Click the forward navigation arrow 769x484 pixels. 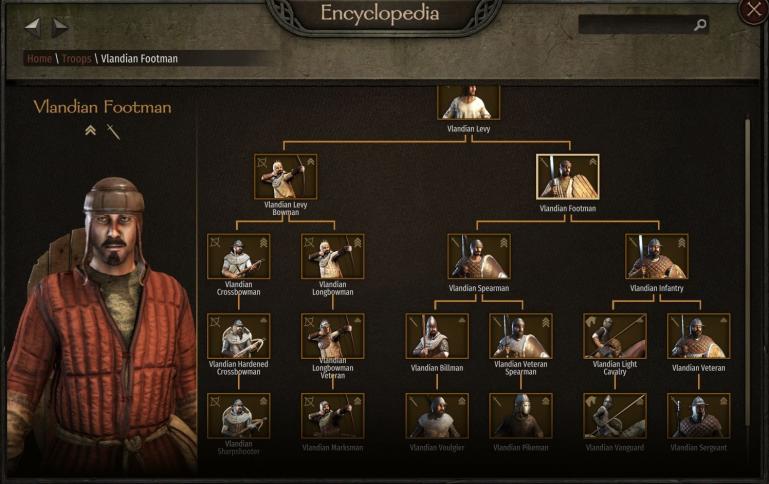click(60, 27)
